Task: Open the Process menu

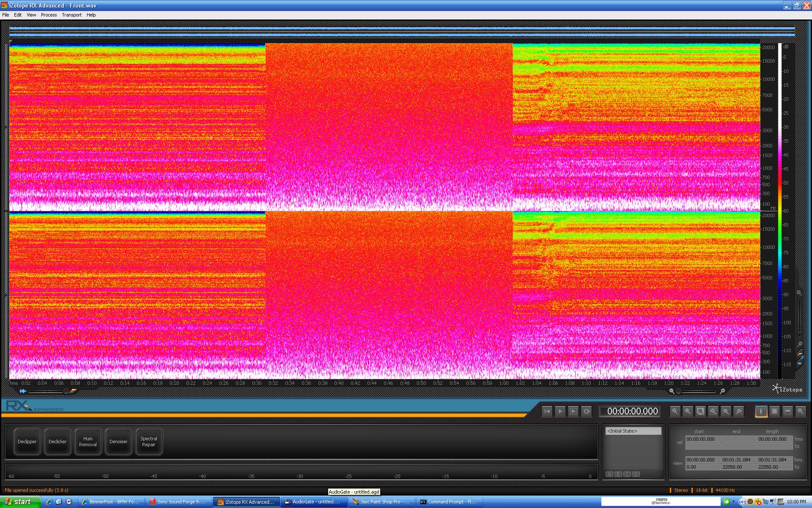Action: pos(49,15)
